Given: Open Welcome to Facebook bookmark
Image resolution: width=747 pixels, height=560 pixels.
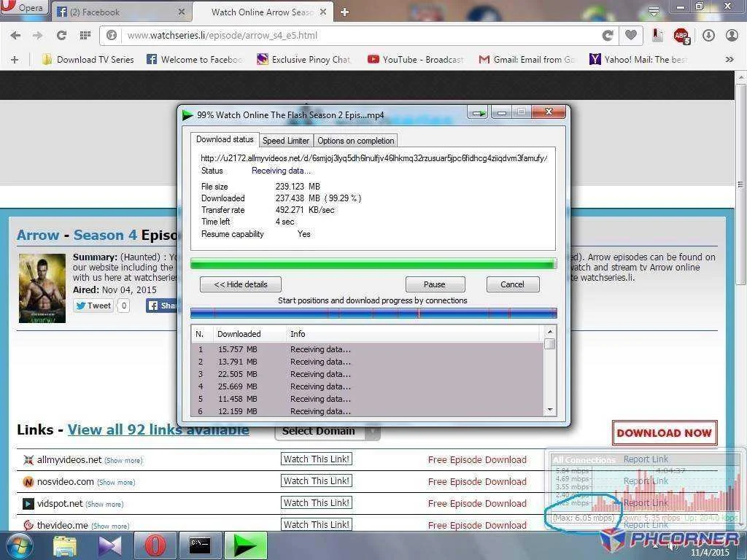Looking at the screenshot, I should (x=194, y=60).
